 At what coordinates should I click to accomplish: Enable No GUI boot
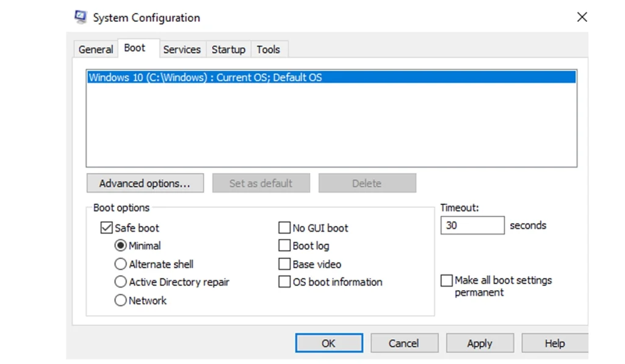coord(284,228)
